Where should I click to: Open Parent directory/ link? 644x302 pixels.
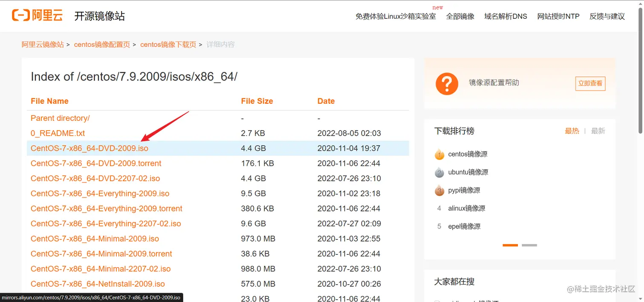click(60, 118)
